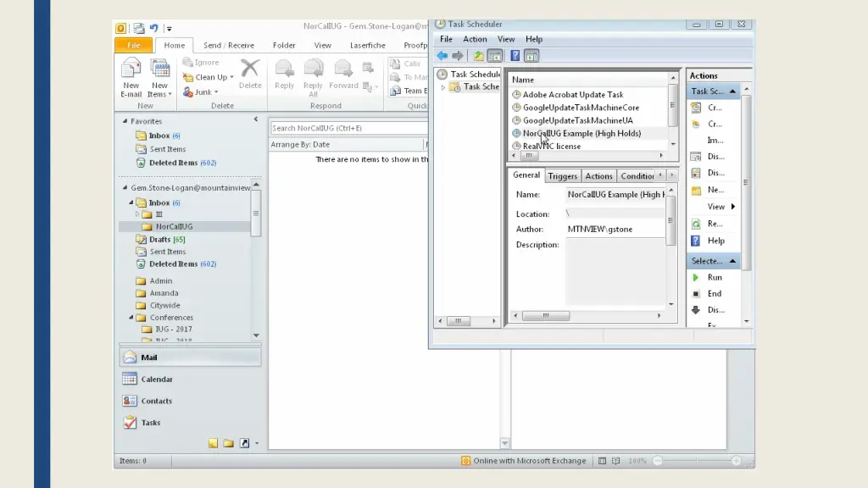
Task: Collapse the Conferences folder
Action: coord(131,317)
